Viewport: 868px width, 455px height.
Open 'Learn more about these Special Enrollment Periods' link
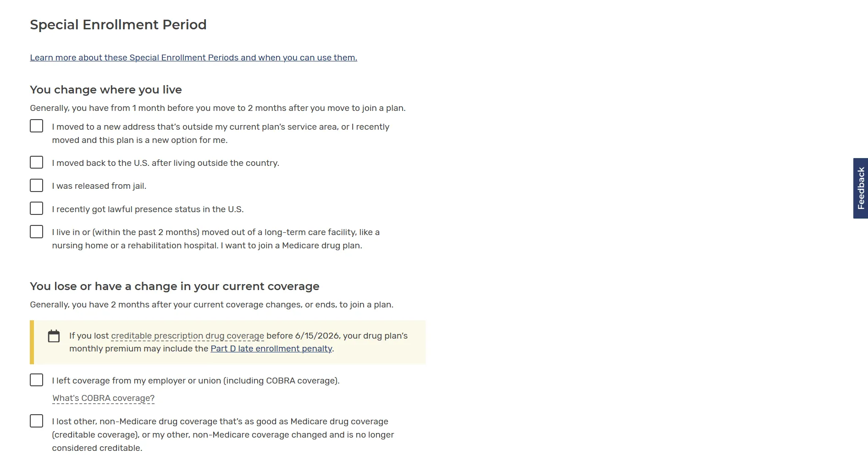point(194,58)
